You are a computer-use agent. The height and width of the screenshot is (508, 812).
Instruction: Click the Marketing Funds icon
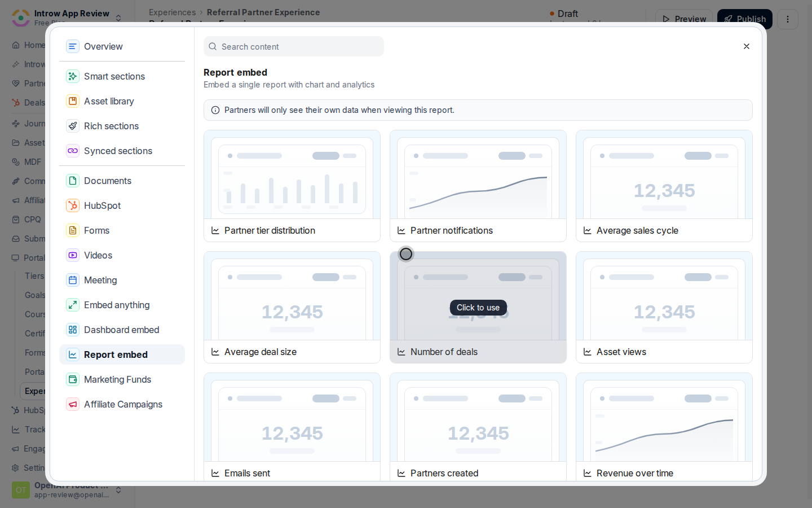[x=73, y=379]
